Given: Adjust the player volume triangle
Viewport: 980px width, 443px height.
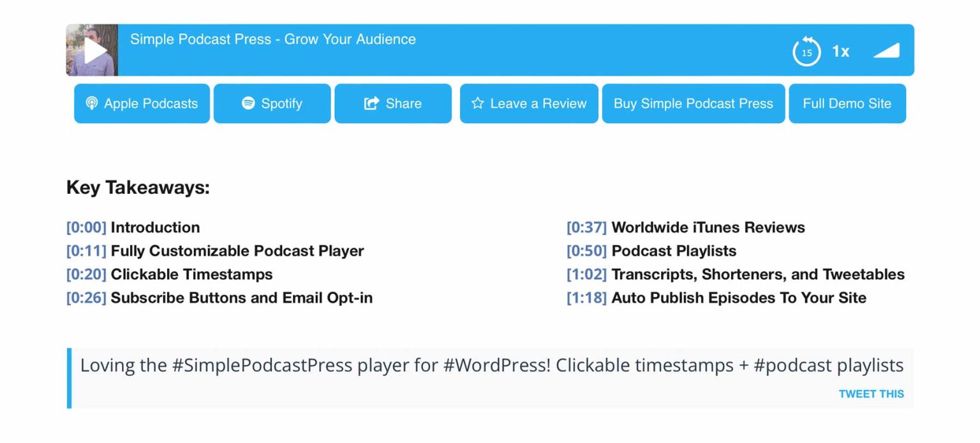Looking at the screenshot, I should click(x=886, y=50).
